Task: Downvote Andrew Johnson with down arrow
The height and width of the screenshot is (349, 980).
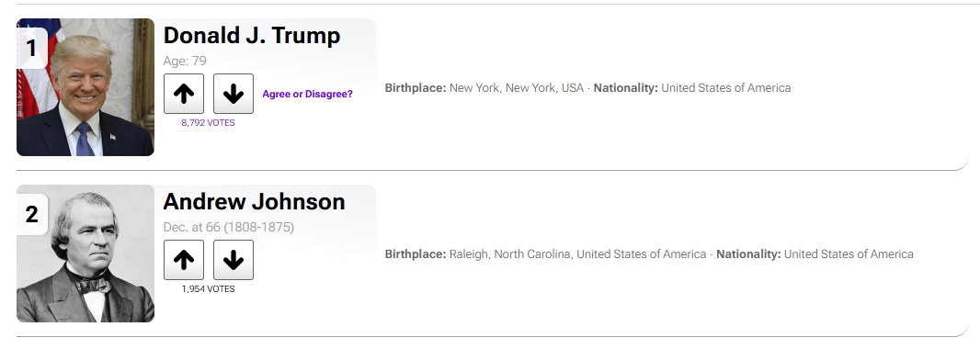Action: [234, 260]
